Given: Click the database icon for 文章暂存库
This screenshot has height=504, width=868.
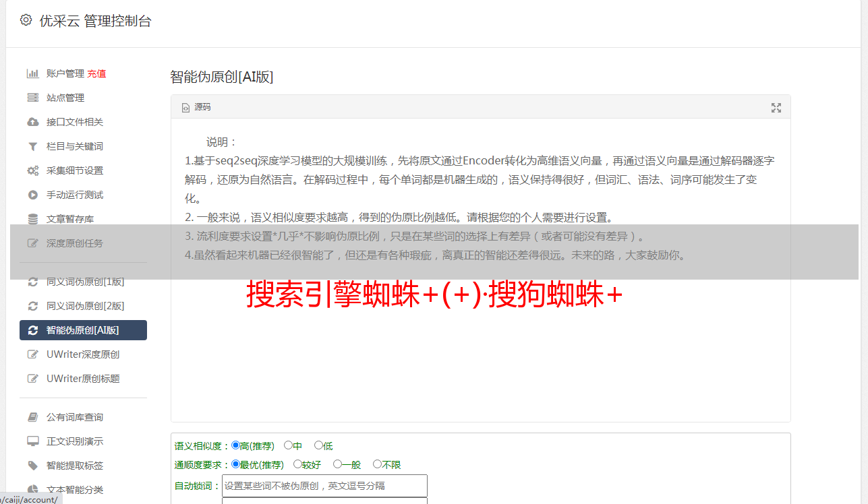Looking at the screenshot, I should 32,219.
